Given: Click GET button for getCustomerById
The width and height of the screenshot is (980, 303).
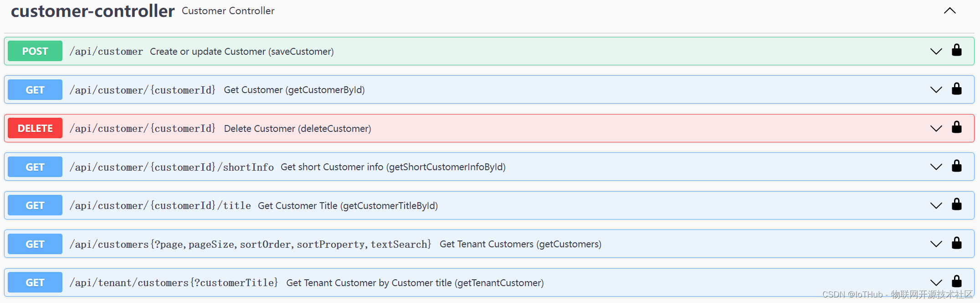Looking at the screenshot, I should (35, 90).
